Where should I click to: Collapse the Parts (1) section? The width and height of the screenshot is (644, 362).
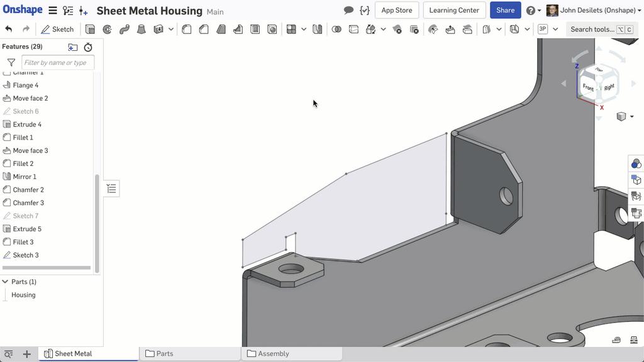click(x=6, y=282)
